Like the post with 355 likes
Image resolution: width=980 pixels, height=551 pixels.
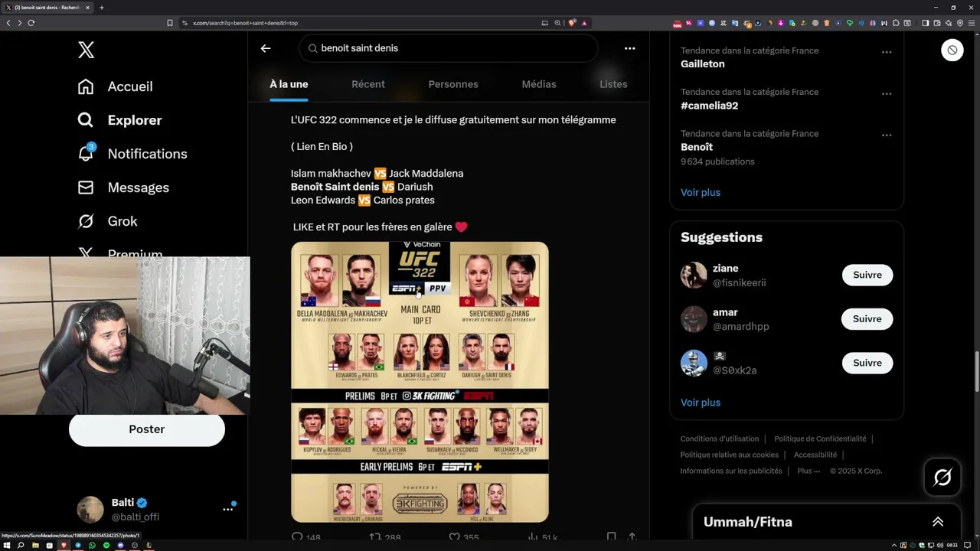[x=454, y=537]
